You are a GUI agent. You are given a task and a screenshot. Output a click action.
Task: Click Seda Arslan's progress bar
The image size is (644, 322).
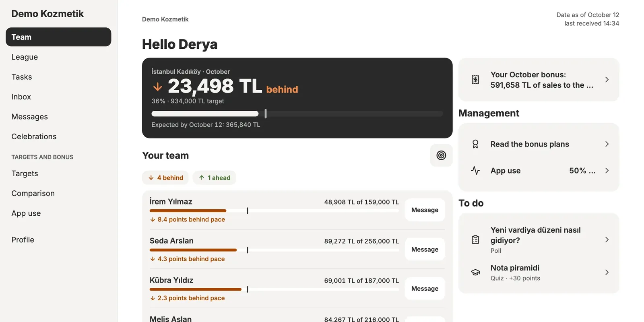[274, 250]
